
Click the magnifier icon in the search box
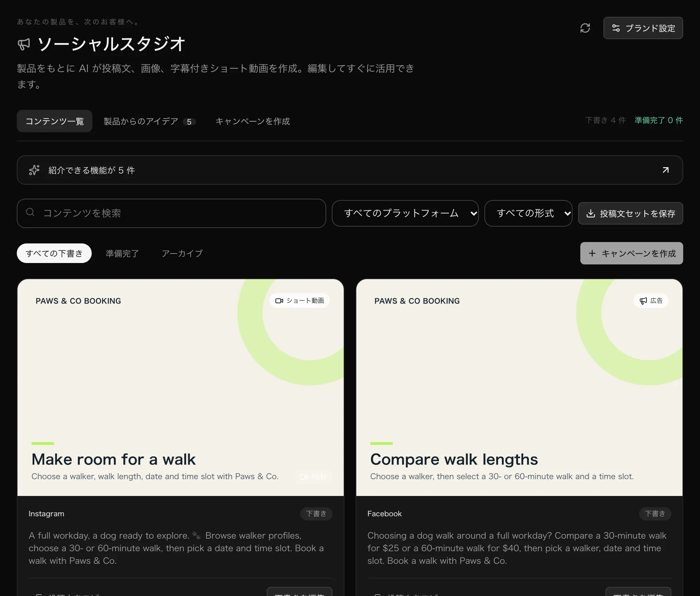tap(30, 212)
